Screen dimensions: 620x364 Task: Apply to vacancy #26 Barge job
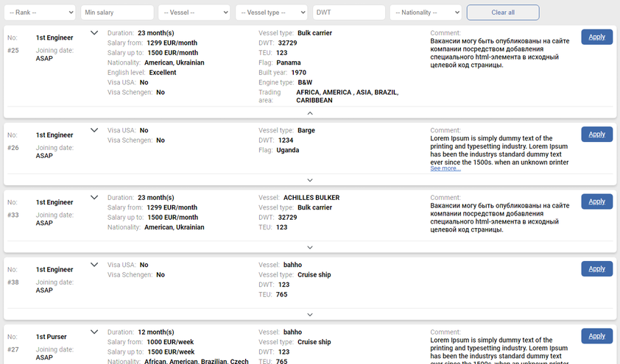click(x=596, y=134)
